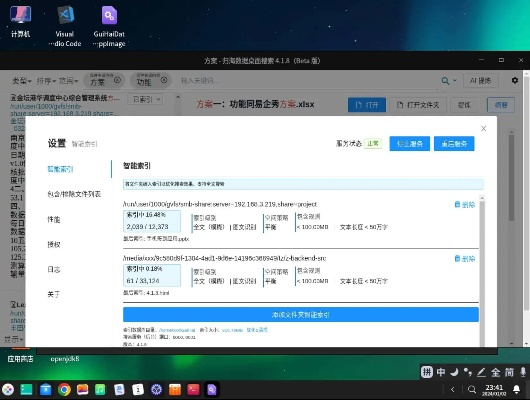The height and width of the screenshot is (400, 530).
Task: Open the launcher icon in the taskbar
Action: (8, 390)
